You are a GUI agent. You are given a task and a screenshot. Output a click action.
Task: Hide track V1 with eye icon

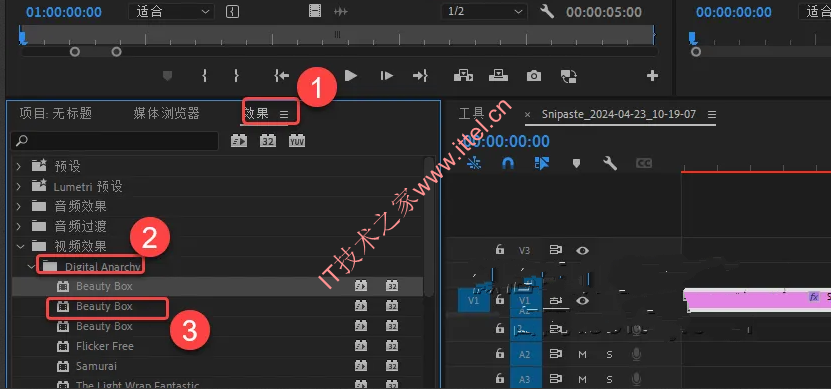click(582, 300)
